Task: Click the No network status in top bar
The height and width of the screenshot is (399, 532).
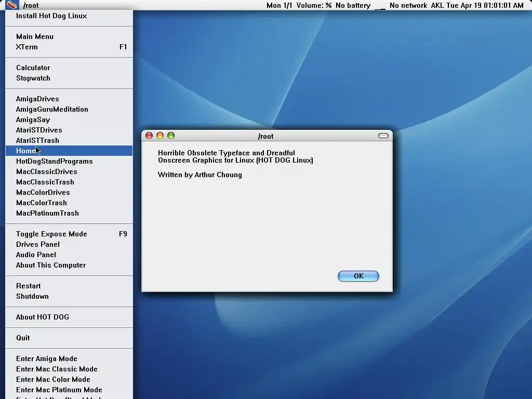Action: point(408,5)
